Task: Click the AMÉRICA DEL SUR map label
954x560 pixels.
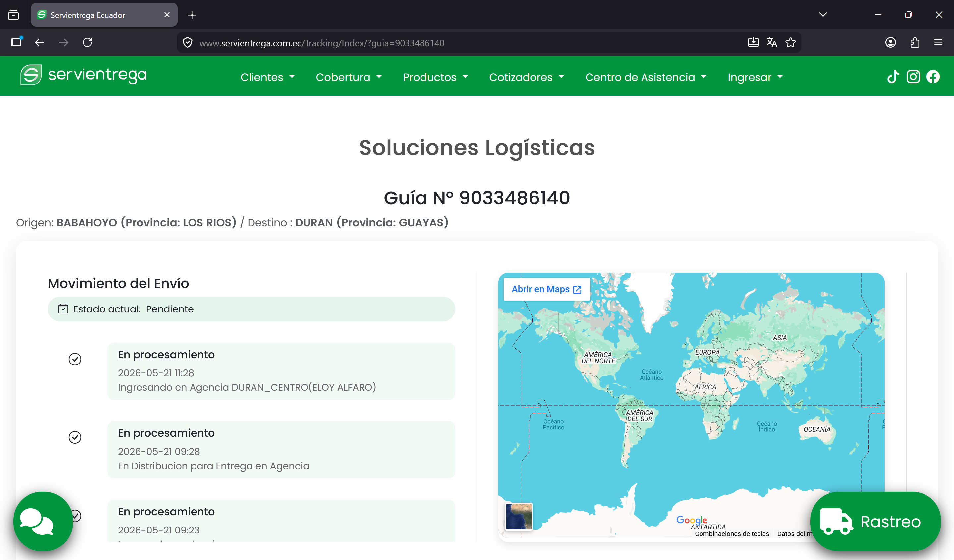Action: coord(640,416)
